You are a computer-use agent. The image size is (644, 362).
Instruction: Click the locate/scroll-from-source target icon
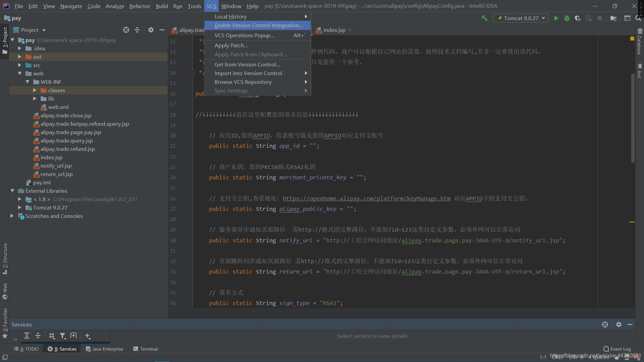(x=126, y=30)
